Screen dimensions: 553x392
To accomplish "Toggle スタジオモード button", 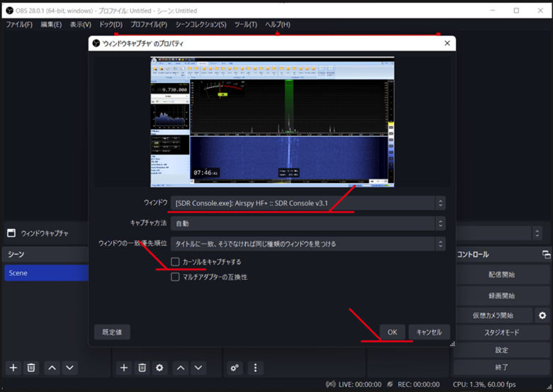I will (501, 332).
